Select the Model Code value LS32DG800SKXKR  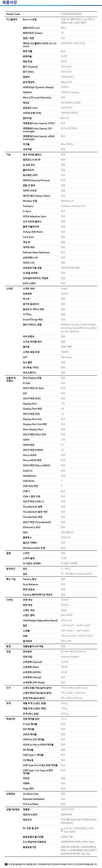click(71, 14)
